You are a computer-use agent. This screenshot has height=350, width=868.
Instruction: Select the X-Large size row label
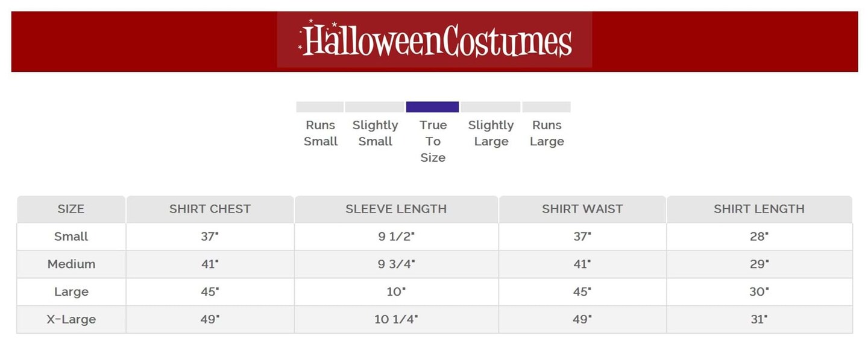tap(71, 319)
